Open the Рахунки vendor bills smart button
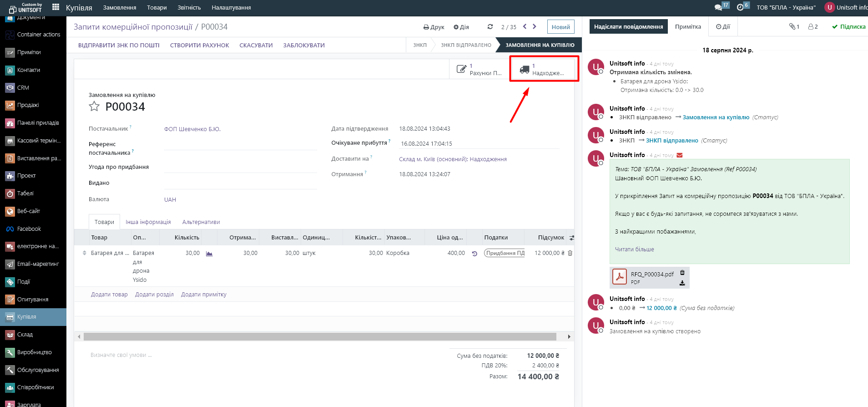The image size is (868, 407). click(479, 69)
